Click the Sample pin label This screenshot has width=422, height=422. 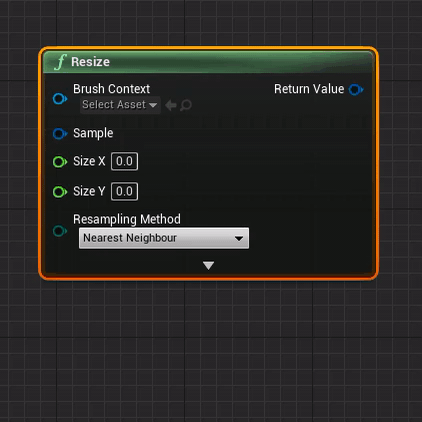[93, 133]
